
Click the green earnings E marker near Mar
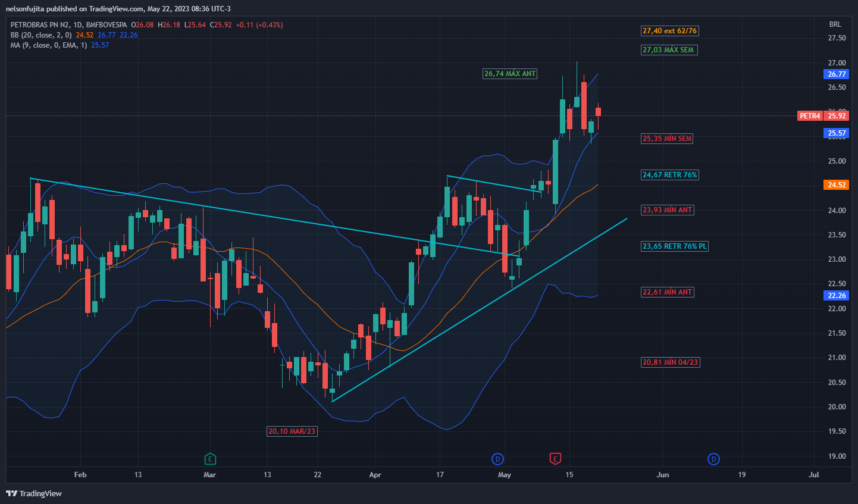209,459
